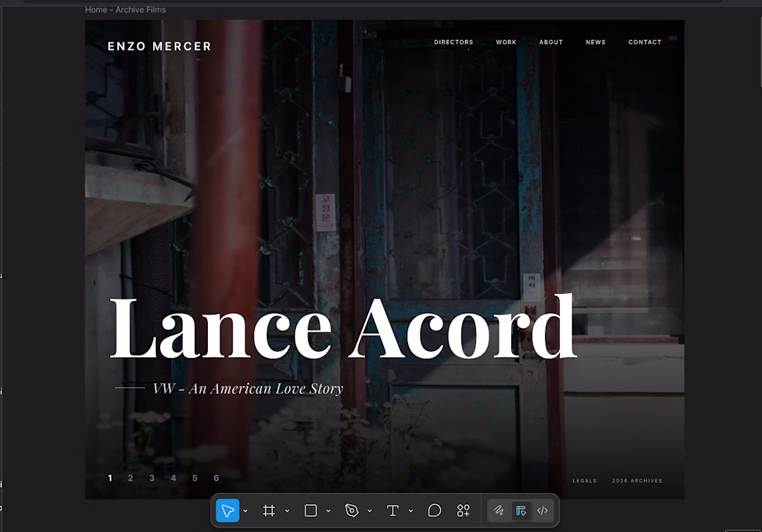Click the 2026 ARCHIVES footer link
The width and height of the screenshot is (762, 532).
[x=637, y=481]
